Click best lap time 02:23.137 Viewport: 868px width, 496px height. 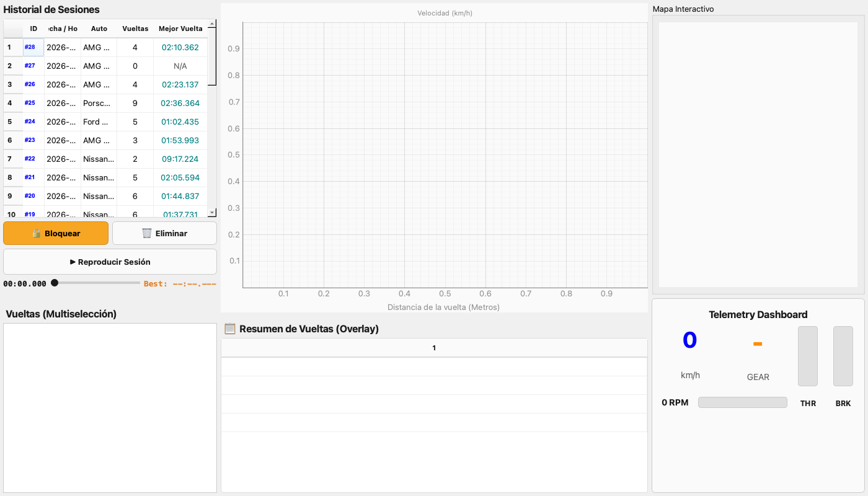180,84
